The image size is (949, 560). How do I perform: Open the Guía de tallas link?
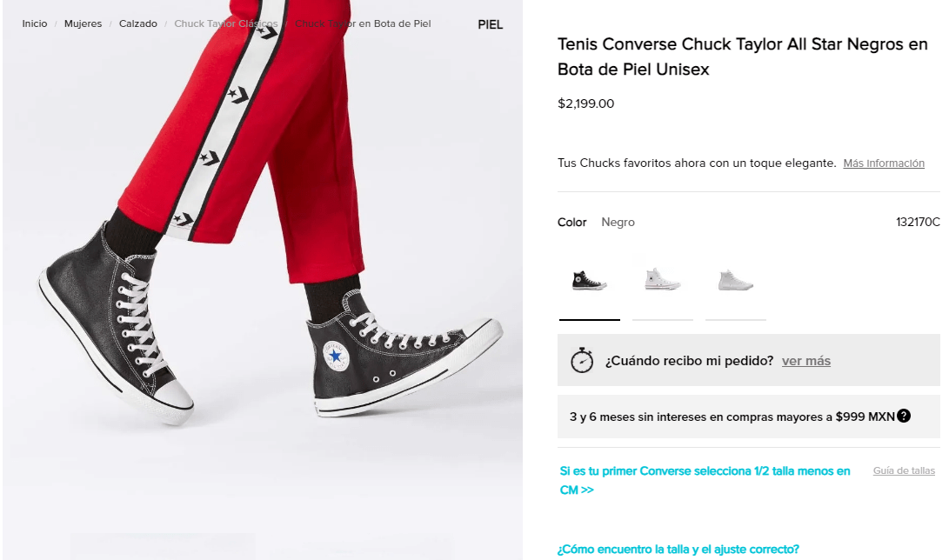[x=904, y=470]
